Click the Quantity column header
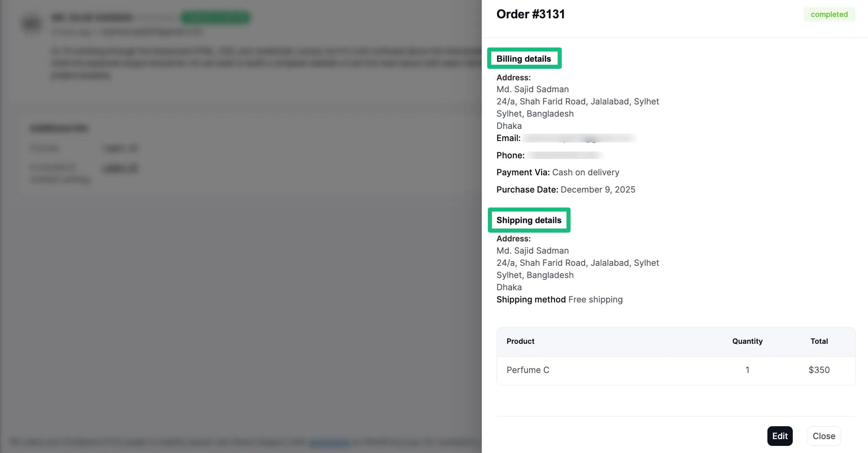Image resolution: width=868 pixels, height=453 pixels. pos(747,341)
